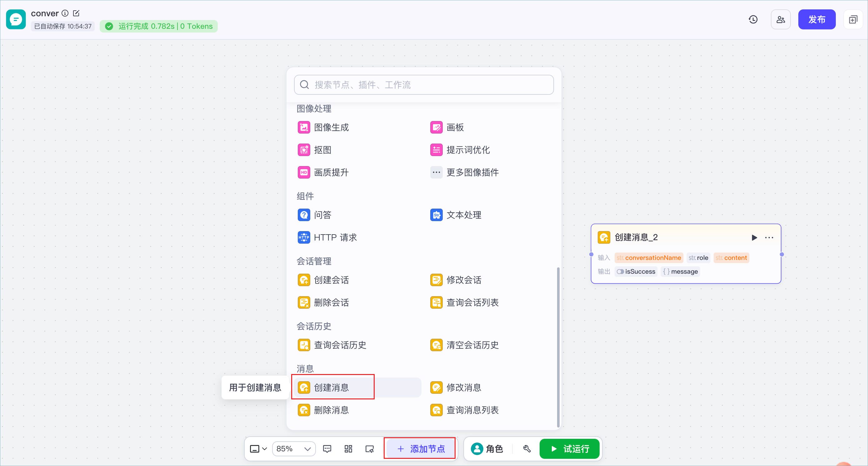Click the node list scrollbar
Viewport: 868px width, 466px height.
coord(558,347)
